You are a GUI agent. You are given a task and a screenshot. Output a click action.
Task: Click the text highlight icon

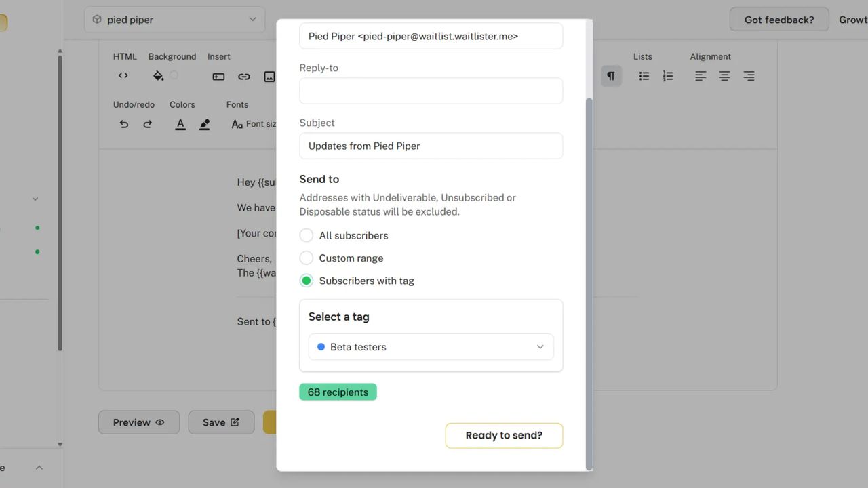pyautogui.click(x=204, y=124)
